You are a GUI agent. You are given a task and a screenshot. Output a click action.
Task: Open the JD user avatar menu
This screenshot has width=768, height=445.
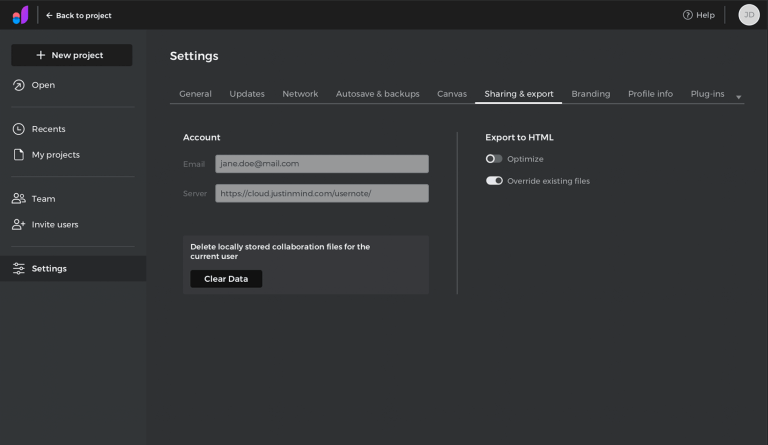tap(749, 15)
